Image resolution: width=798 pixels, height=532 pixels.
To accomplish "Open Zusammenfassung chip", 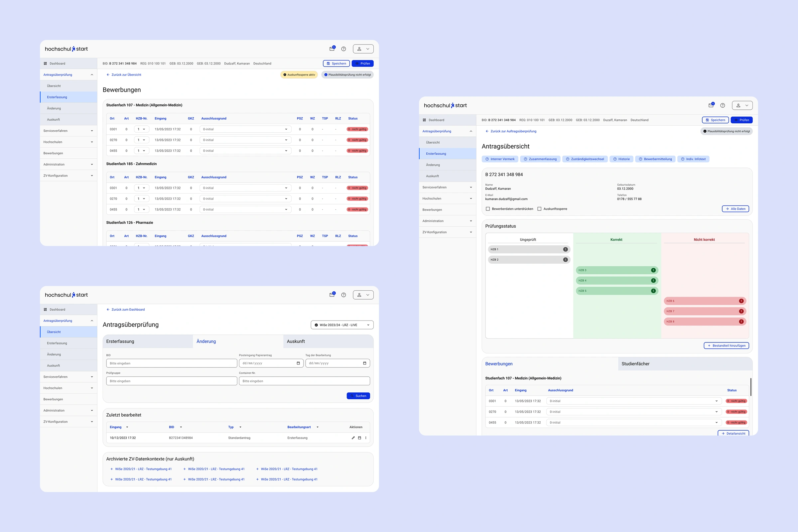I will [540, 159].
